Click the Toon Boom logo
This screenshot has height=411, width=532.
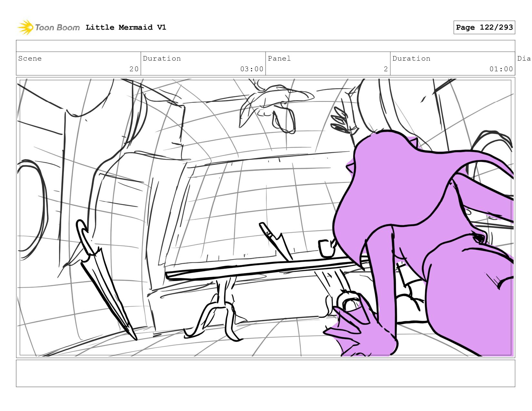tap(48, 27)
